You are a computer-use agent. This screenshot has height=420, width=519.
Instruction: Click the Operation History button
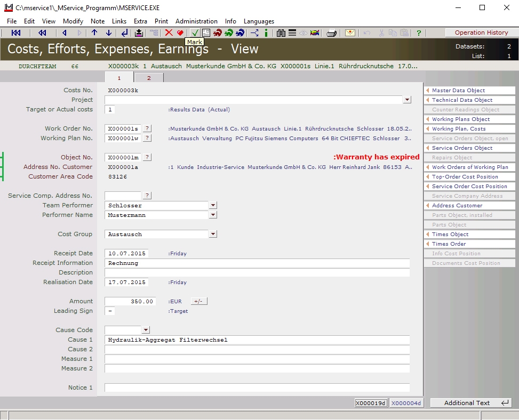coord(481,33)
